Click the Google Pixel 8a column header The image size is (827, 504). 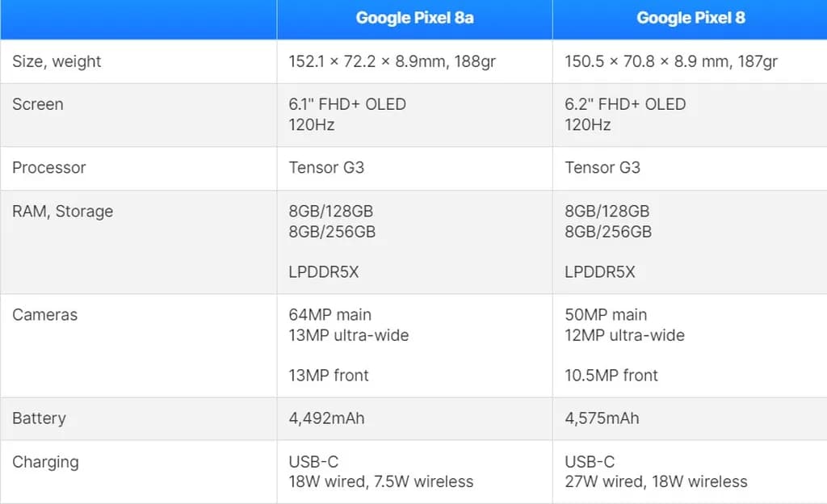414,18
